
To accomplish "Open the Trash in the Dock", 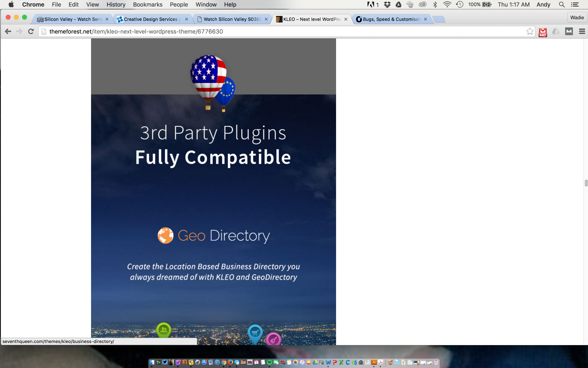I will [x=436, y=362].
